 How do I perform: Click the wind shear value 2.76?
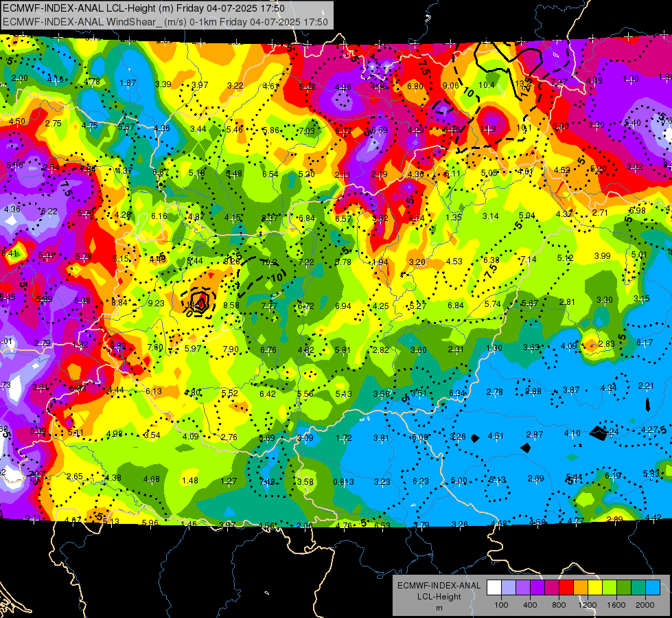click(229, 437)
